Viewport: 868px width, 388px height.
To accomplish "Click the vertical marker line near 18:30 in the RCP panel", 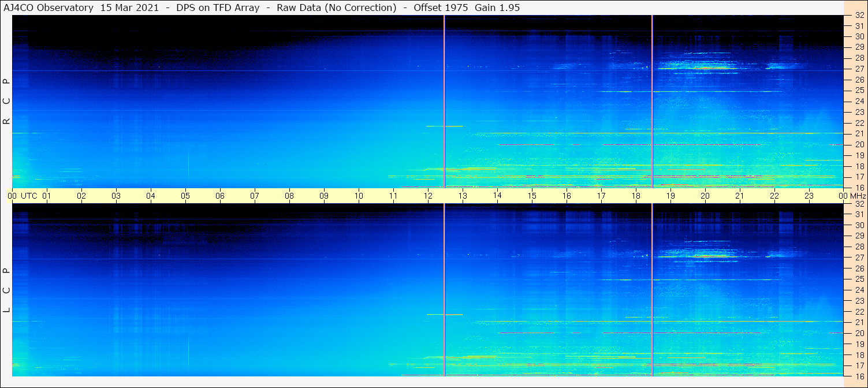I will pyautogui.click(x=652, y=101).
